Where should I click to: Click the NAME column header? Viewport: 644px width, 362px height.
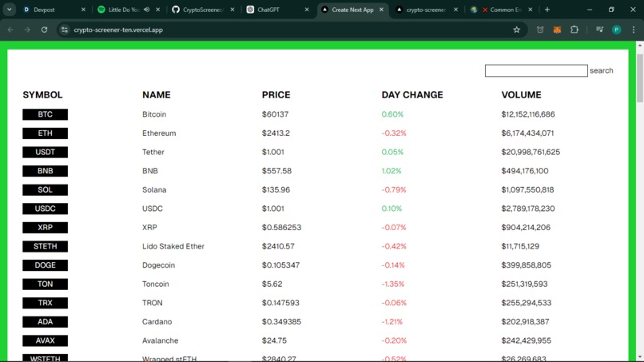(157, 95)
